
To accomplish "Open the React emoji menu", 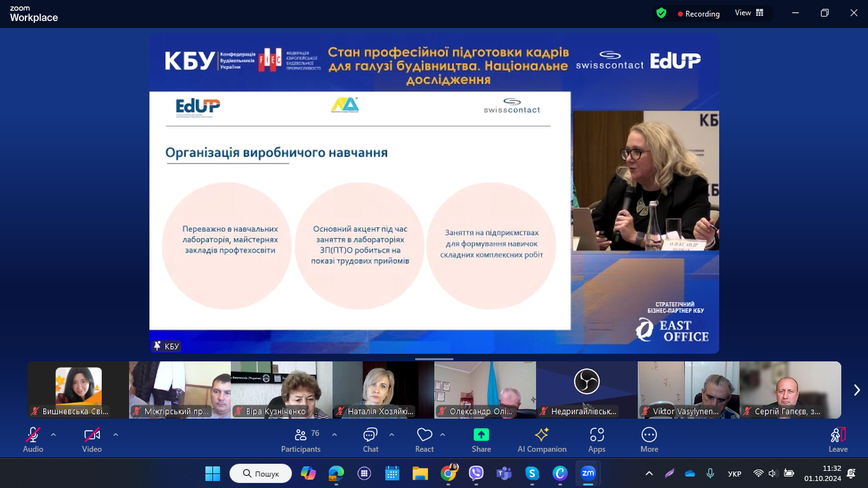I will [x=424, y=440].
